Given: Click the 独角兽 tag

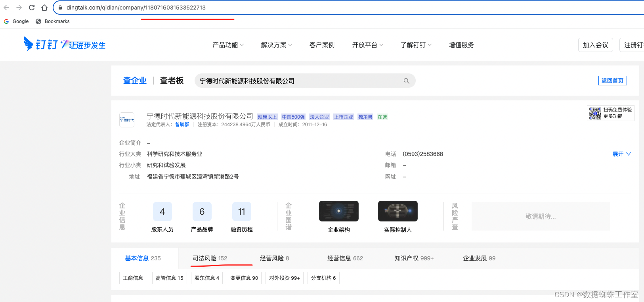Looking at the screenshot, I should click(x=365, y=117).
